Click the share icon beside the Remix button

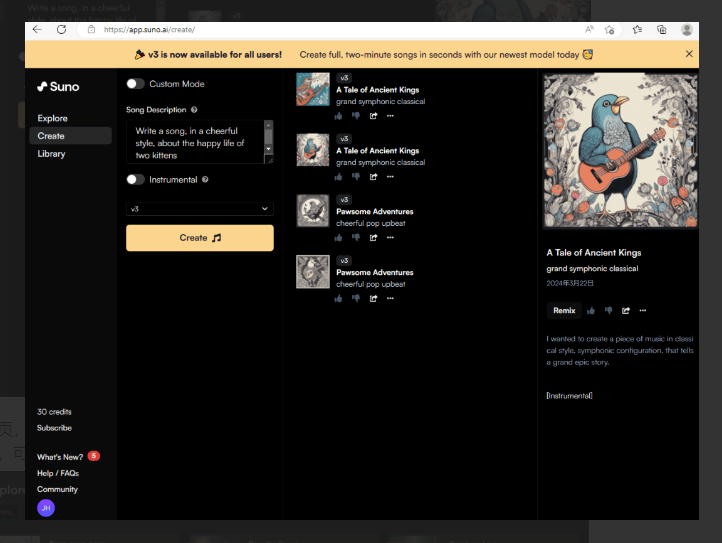pyautogui.click(x=626, y=310)
